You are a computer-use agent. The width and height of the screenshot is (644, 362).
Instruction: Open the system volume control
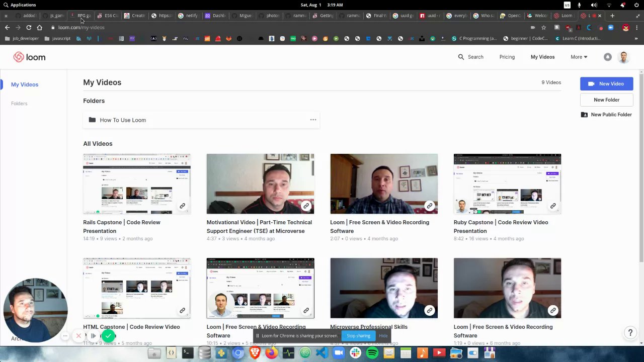click(x=594, y=5)
